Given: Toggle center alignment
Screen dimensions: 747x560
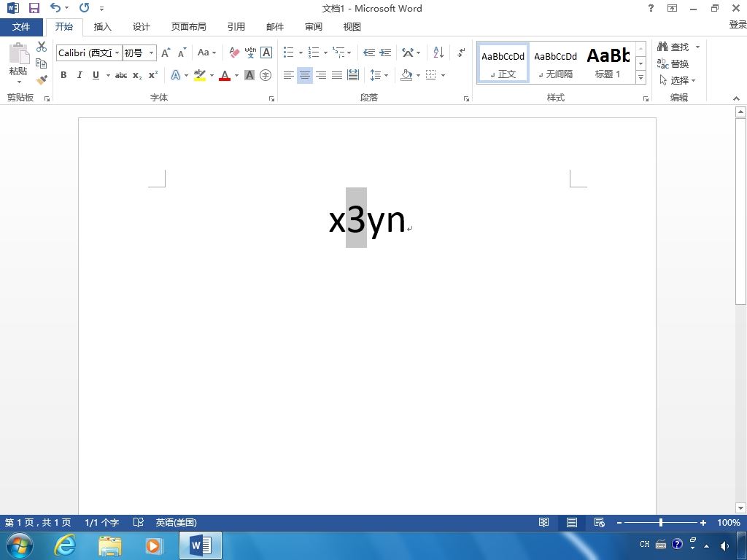Looking at the screenshot, I should [x=304, y=75].
